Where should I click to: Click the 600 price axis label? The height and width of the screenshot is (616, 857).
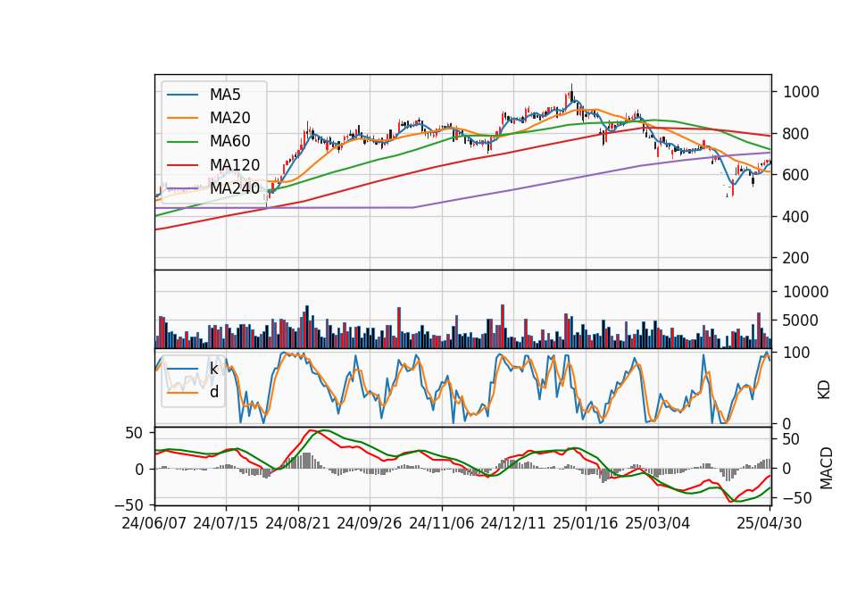(795, 175)
